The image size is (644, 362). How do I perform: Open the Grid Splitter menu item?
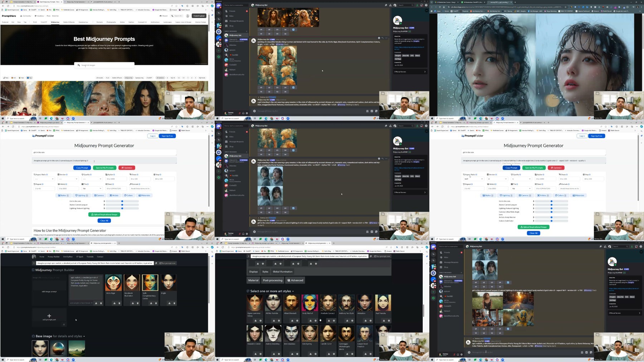(68, 257)
